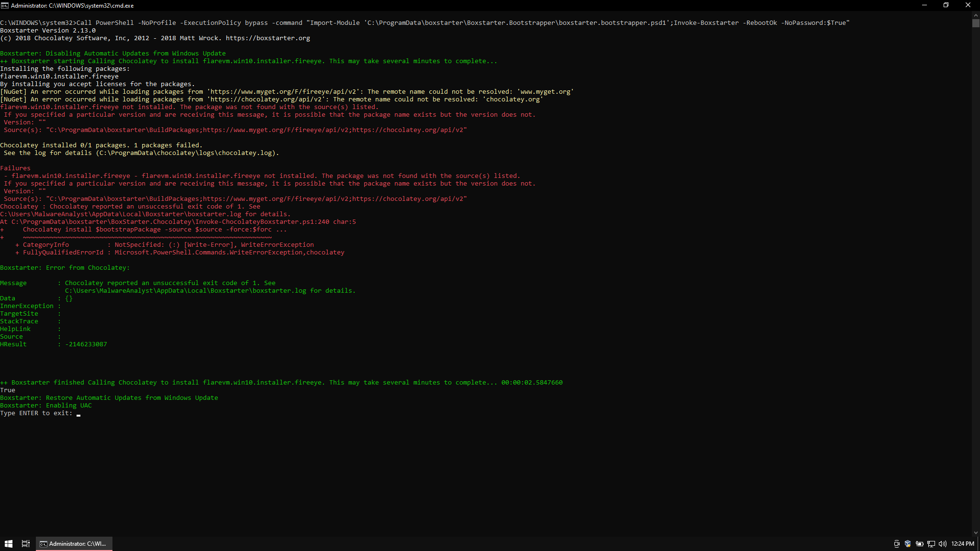Click the screen recorder tray icon
Image resolution: width=980 pixels, height=551 pixels.
pyautogui.click(x=896, y=544)
